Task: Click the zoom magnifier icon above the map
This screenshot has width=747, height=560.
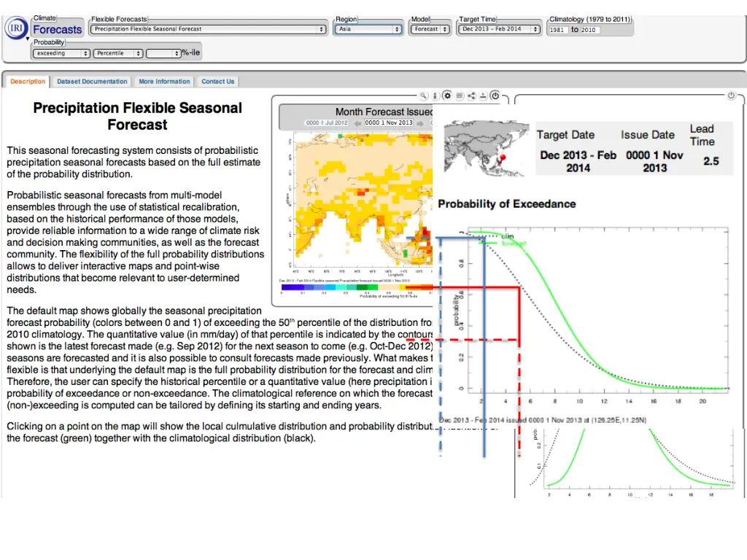Action: pos(424,96)
